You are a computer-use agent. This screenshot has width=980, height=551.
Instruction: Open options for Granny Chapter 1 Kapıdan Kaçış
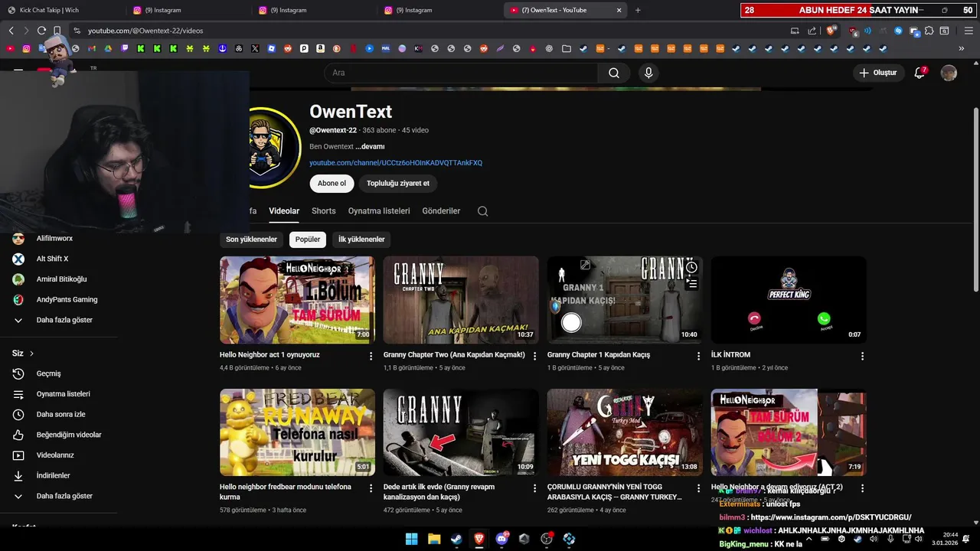point(698,356)
